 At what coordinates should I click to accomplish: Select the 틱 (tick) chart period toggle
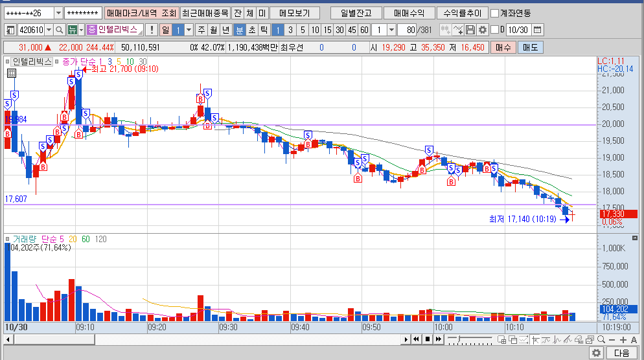(264, 30)
